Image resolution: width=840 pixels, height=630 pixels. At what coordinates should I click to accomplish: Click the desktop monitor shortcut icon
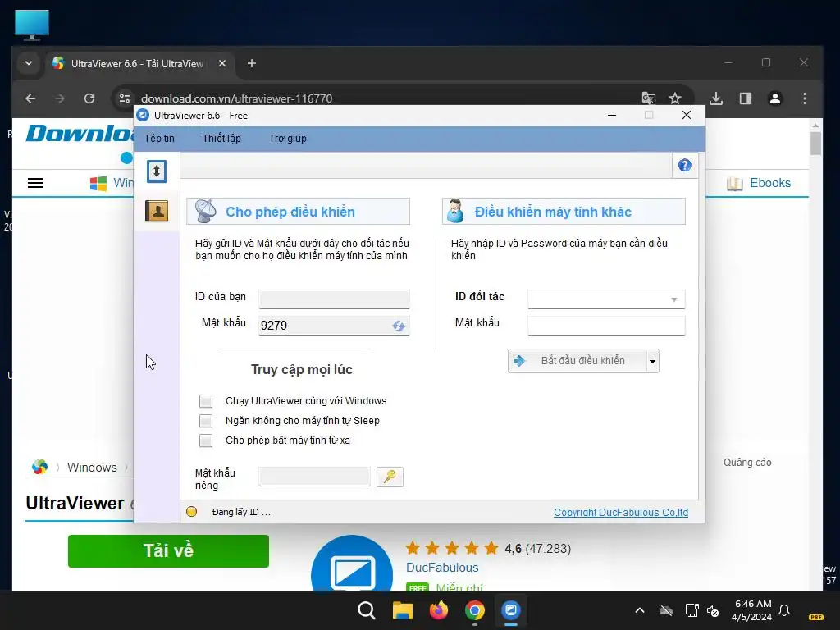coord(32,25)
